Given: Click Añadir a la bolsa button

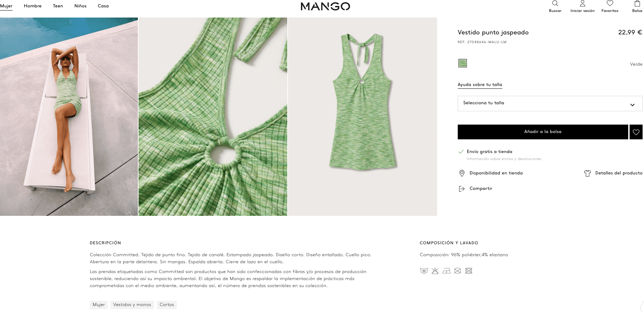Looking at the screenshot, I should coord(543,132).
